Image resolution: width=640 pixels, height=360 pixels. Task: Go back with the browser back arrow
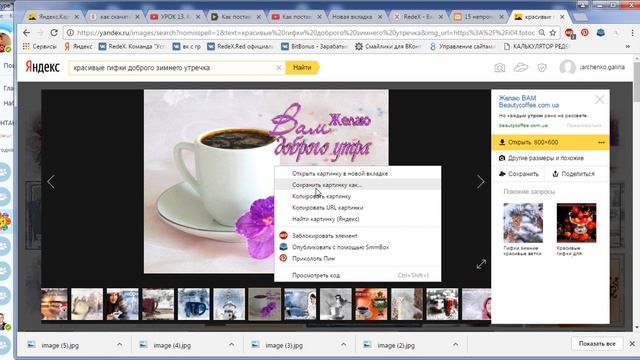(x=27, y=33)
